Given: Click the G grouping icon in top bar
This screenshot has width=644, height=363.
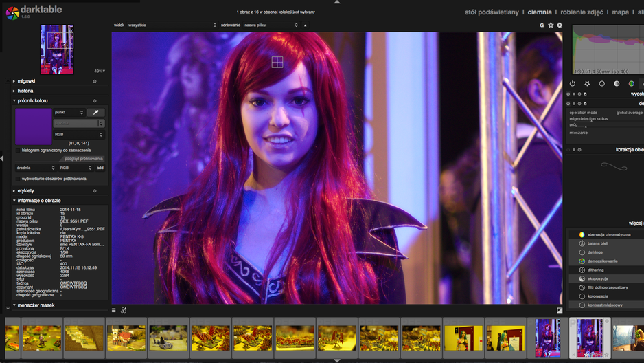Looking at the screenshot, I should pyautogui.click(x=542, y=25).
